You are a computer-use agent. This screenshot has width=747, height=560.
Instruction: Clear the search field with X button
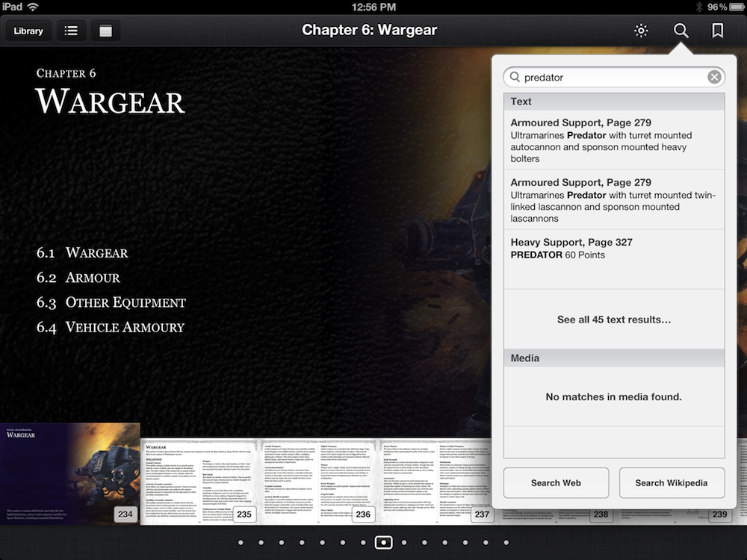tap(713, 77)
